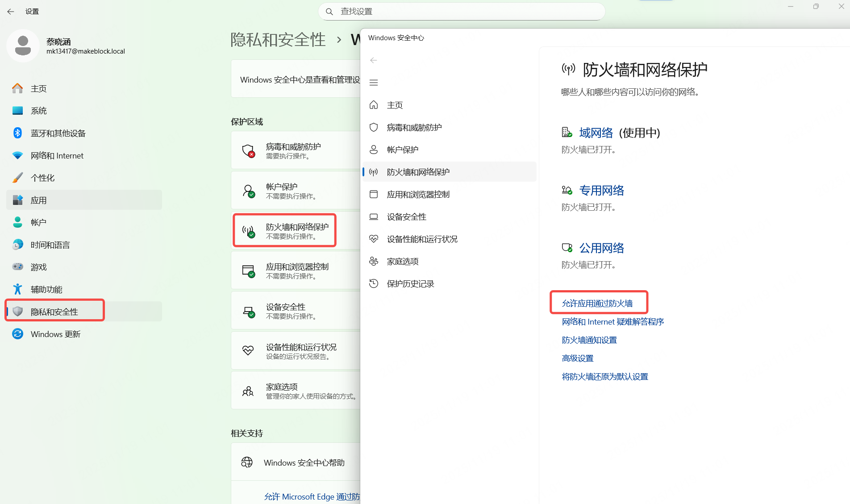
Task: Click the Settings back arrow at top left
Action: point(11,12)
